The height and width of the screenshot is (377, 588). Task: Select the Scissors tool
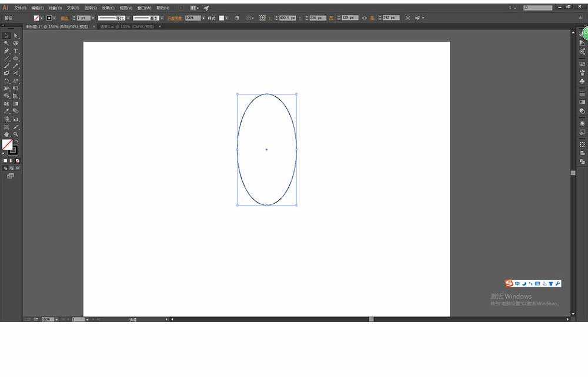(x=16, y=73)
